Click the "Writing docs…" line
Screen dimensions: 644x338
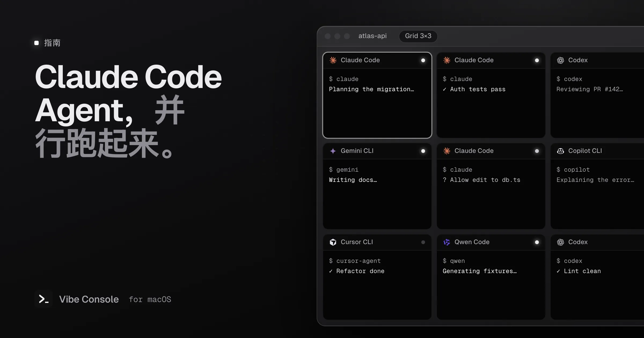pos(353,180)
